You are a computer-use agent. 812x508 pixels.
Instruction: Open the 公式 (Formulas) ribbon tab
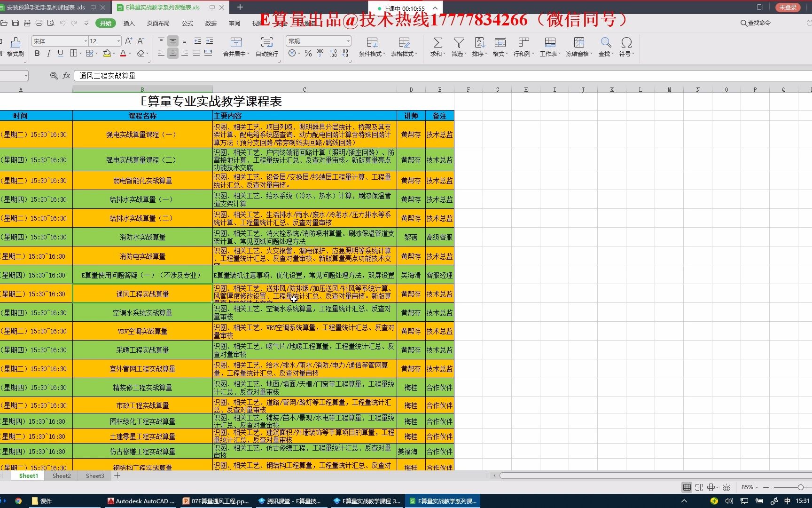tap(187, 23)
